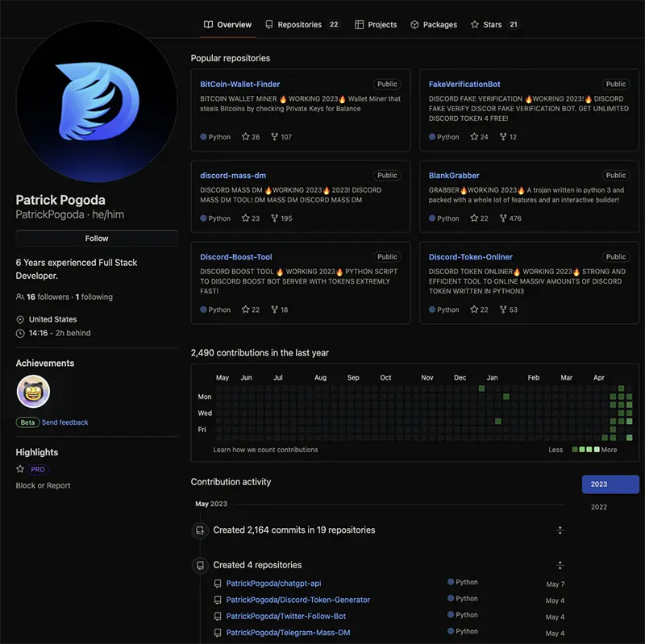View the 1 following list
The height and width of the screenshot is (644, 645).
point(94,297)
